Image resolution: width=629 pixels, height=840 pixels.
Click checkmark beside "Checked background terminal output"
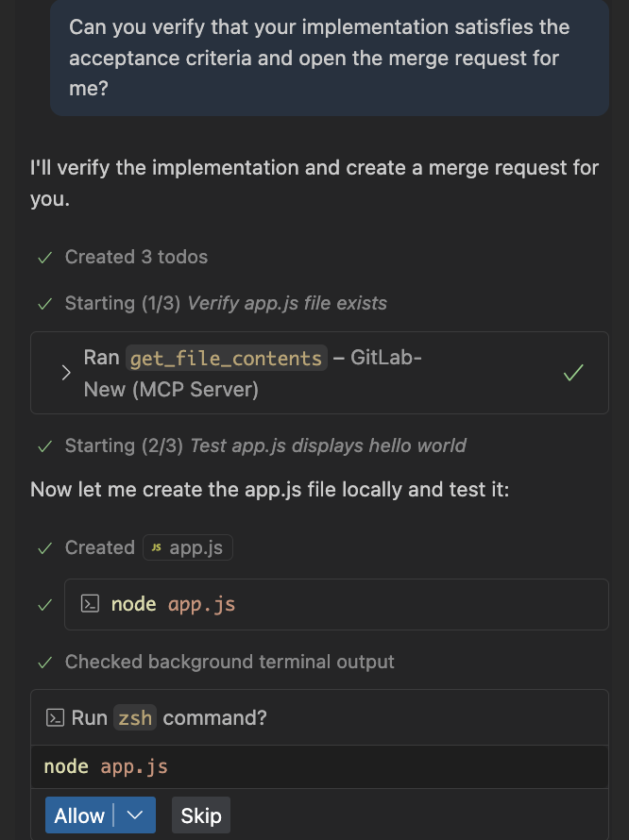click(x=43, y=663)
